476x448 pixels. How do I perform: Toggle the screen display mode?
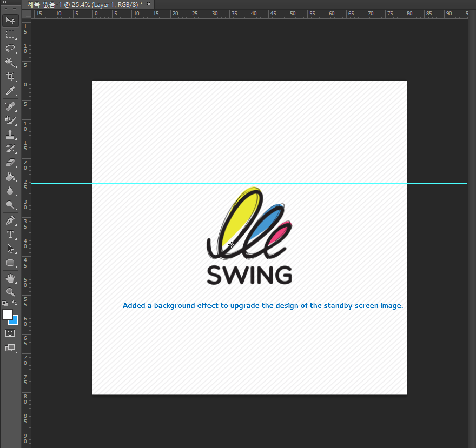10,348
